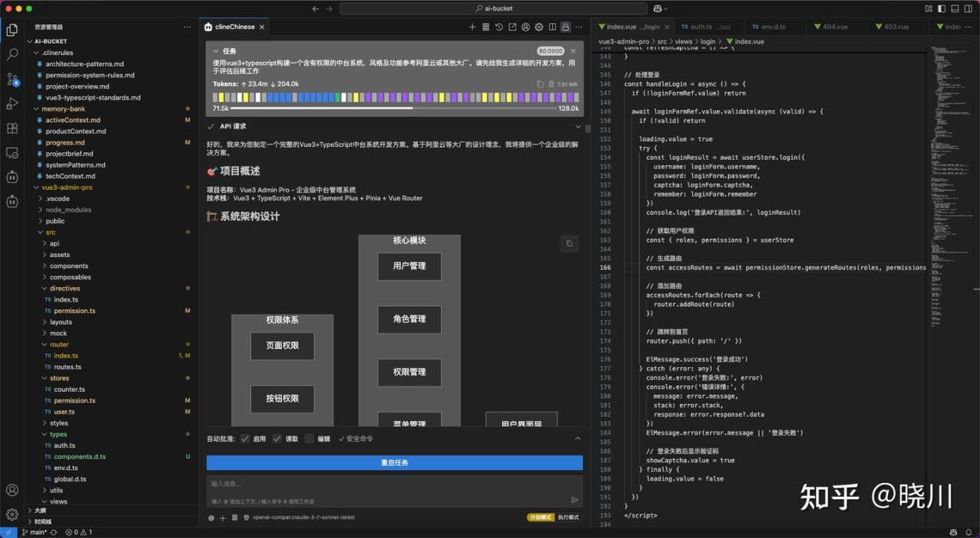Open the Search view in the activity bar
Viewport: 980px width, 538px height.
pyautogui.click(x=12, y=54)
